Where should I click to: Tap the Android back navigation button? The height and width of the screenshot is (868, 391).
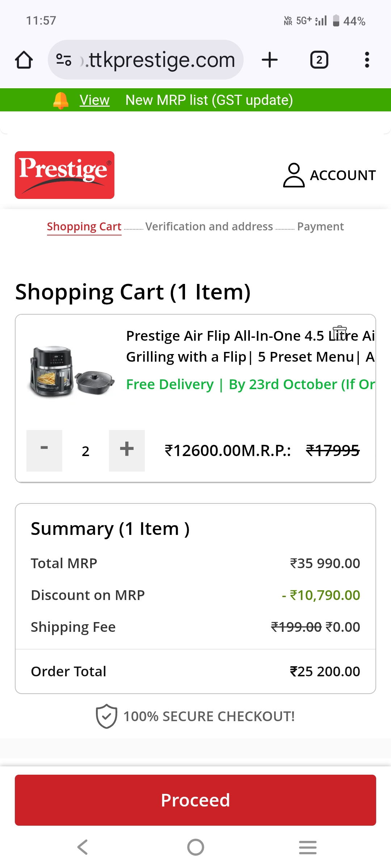tap(83, 847)
